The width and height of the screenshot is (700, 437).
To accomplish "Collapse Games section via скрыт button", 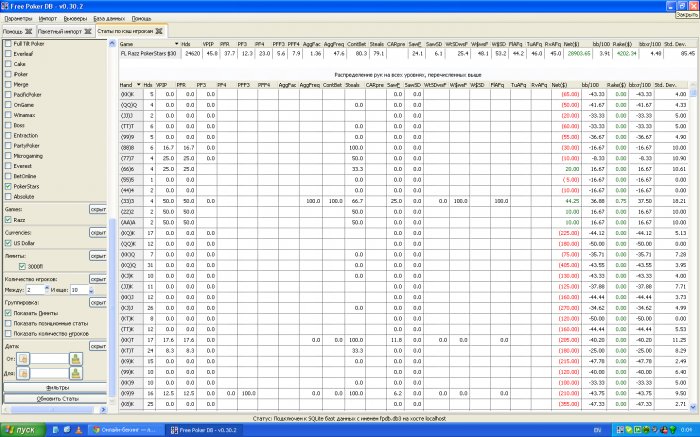I will pos(98,209).
